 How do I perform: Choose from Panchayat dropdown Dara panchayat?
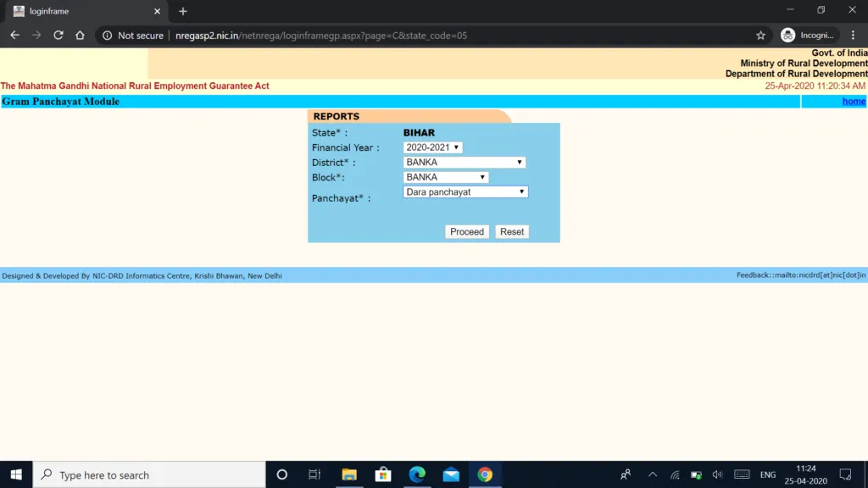pyautogui.click(x=465, y=192)
